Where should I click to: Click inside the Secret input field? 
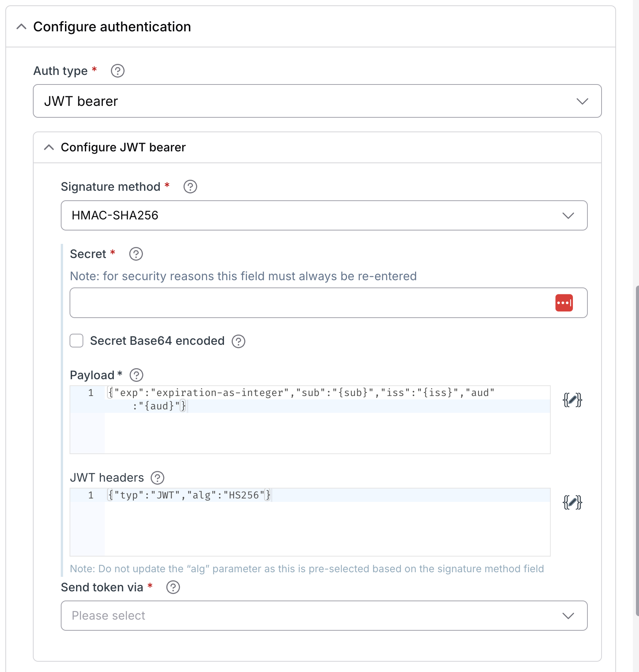click(x=268, y=303)
